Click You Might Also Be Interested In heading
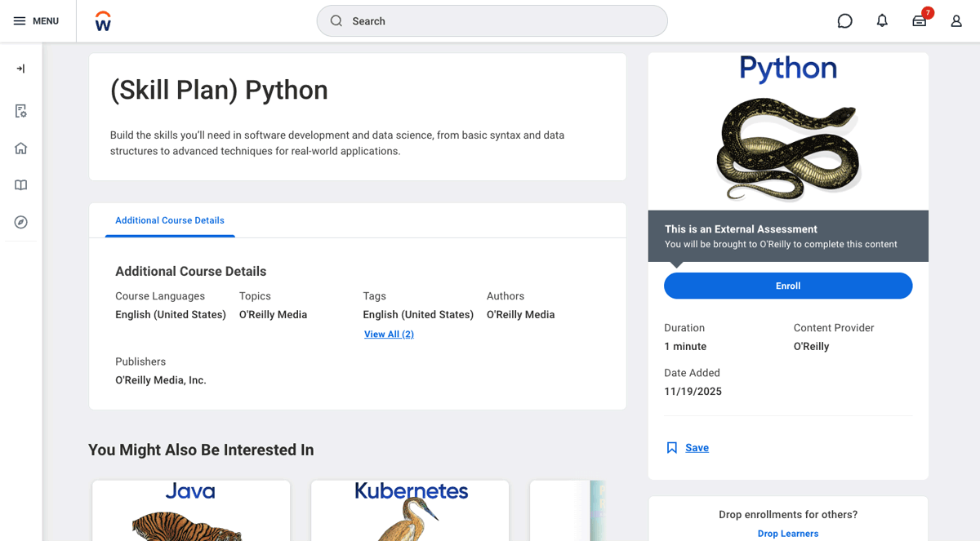 (201, 450)
